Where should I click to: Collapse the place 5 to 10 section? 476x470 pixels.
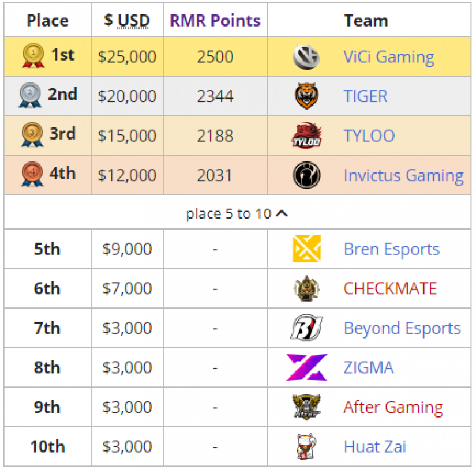pyautogui.click(x=237, y=213)
